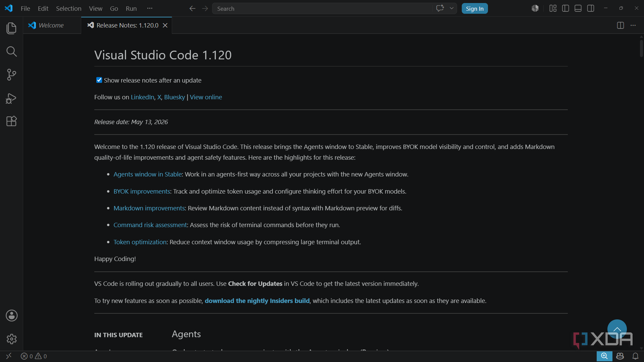644x362 pixels.
Task: Open the View online link
Action: [206, 97]
